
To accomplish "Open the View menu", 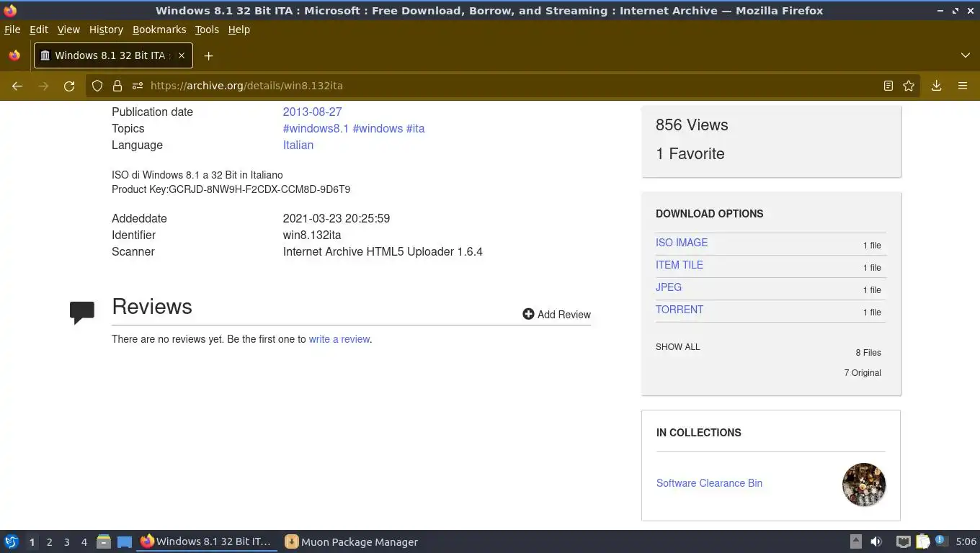I will tap(68, 30).
